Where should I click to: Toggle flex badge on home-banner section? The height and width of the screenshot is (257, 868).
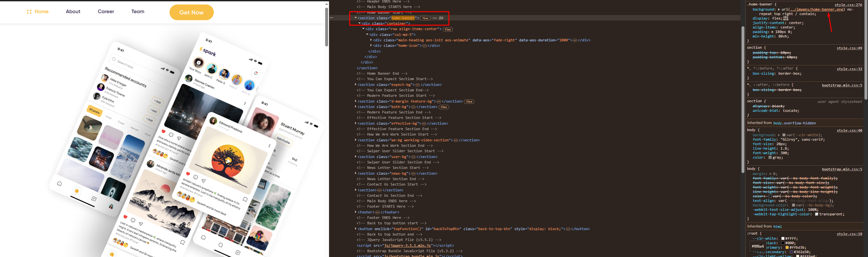point(425,18)
